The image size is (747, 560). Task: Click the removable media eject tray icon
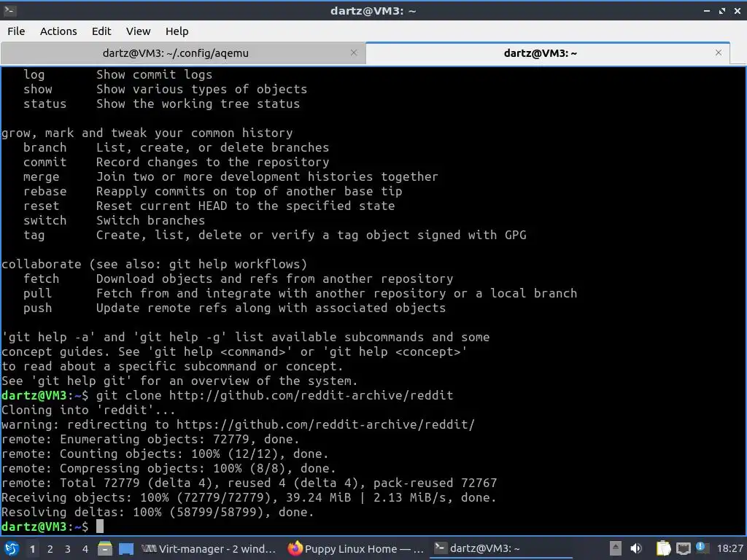(x=615, y=548)
